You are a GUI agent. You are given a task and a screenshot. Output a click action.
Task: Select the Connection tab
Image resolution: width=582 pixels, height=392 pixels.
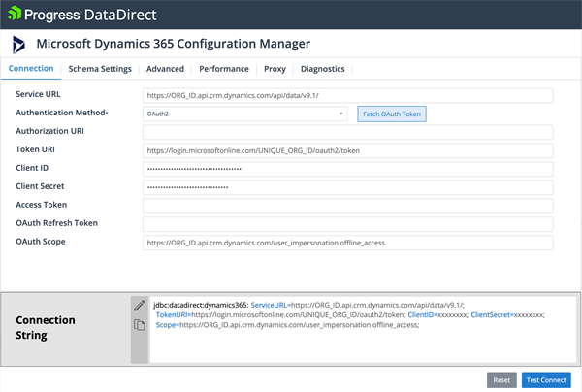pos(30,69)
